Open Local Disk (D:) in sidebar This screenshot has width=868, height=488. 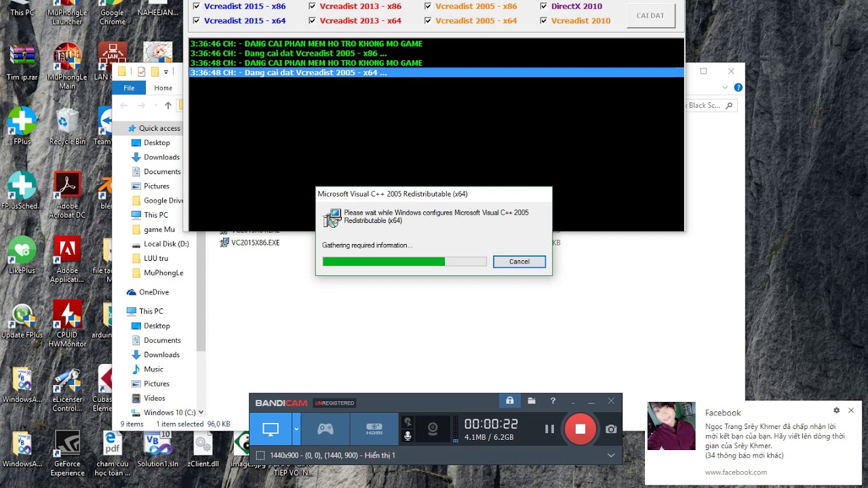tap(165, 244)
